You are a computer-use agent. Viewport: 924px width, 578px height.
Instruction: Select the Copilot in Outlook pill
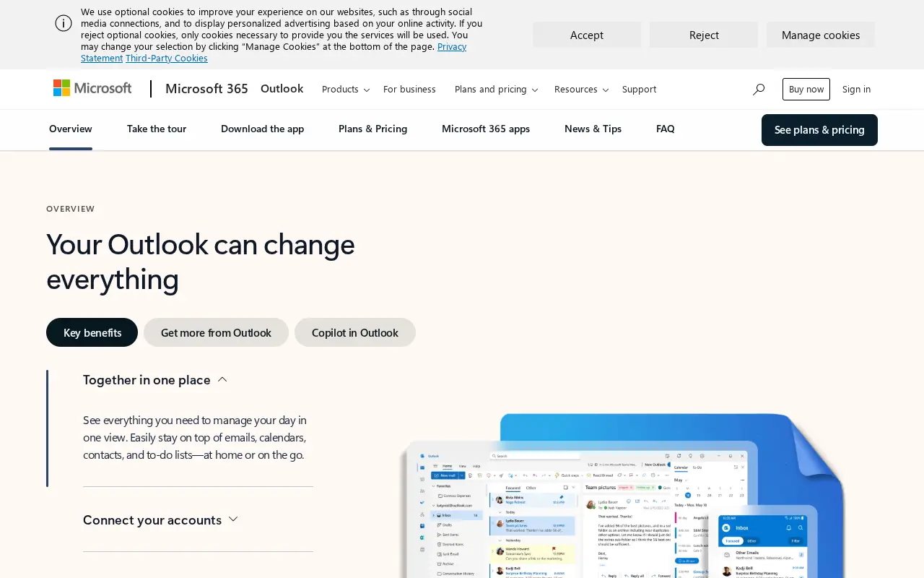coord(355,332)
